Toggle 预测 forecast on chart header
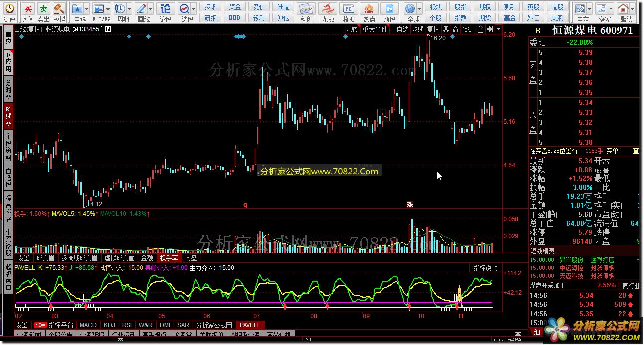This screenshot has width=644, height=345. (x=468, y=29)
